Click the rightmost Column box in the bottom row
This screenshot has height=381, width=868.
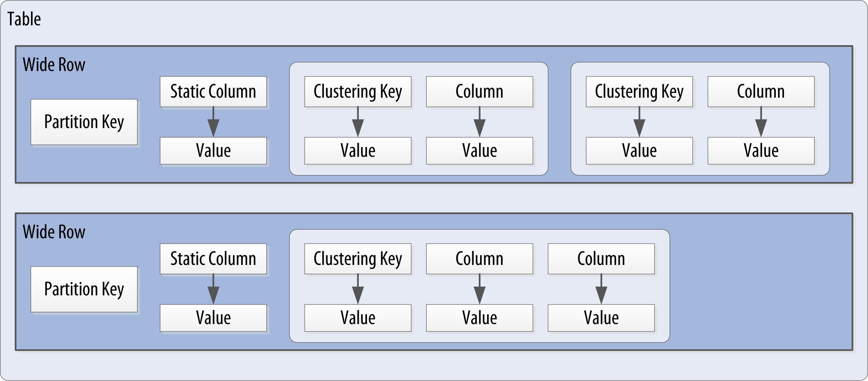601,259
